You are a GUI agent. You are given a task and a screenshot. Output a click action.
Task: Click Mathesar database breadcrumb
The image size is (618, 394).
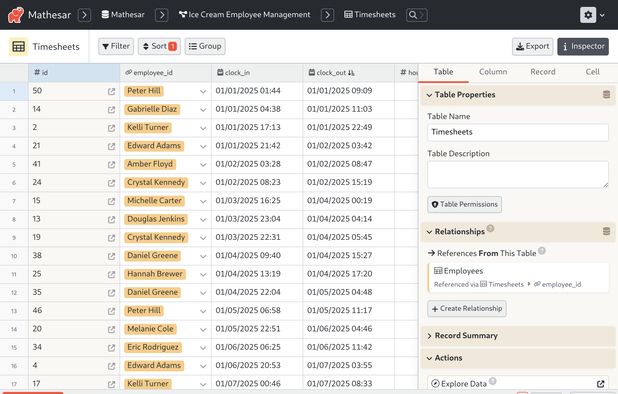point(123,15)
